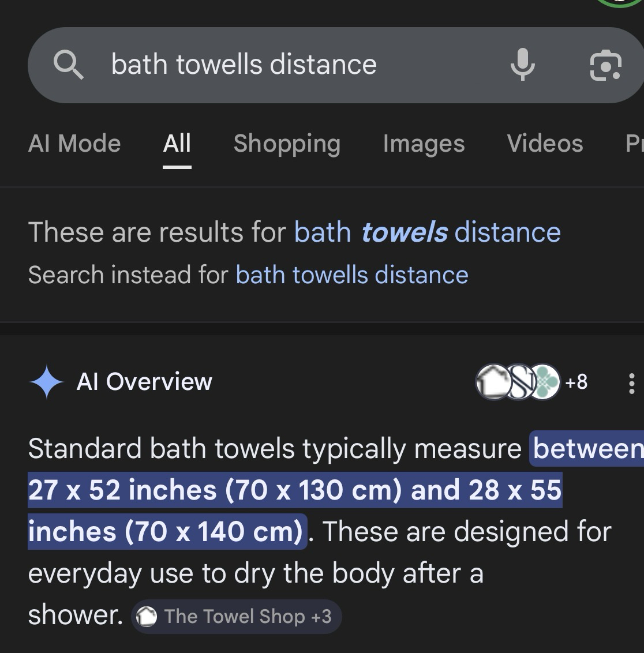Expand The Towel Shop +3 source chip
The image size is (644, 653).
click(x=236, y=616)
